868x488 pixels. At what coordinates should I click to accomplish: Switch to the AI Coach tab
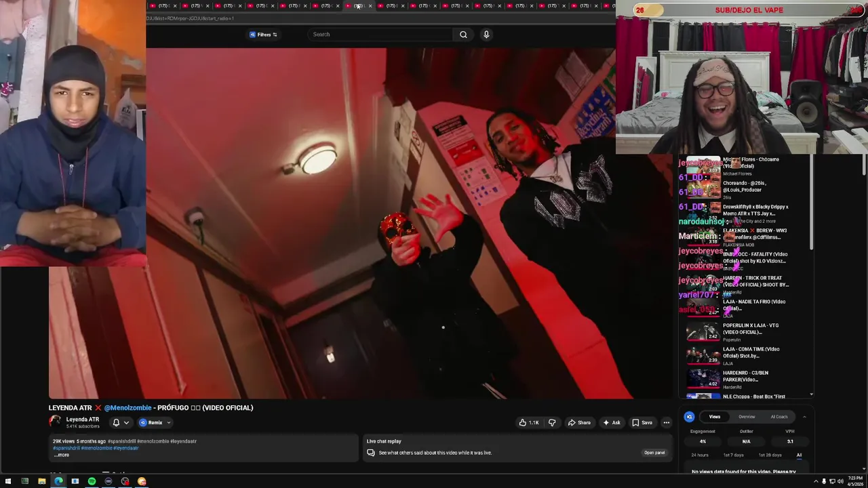(x=779, y=417)
